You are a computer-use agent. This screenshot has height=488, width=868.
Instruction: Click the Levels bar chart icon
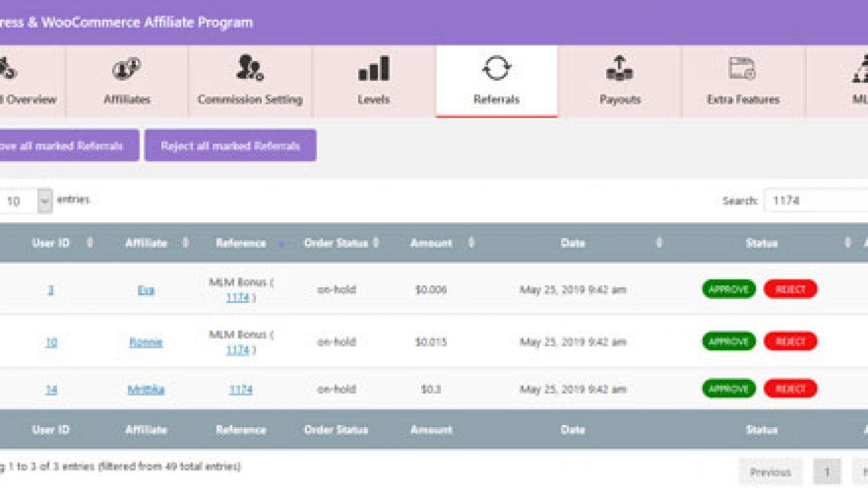pyautogui.click(x=374, y=69)
